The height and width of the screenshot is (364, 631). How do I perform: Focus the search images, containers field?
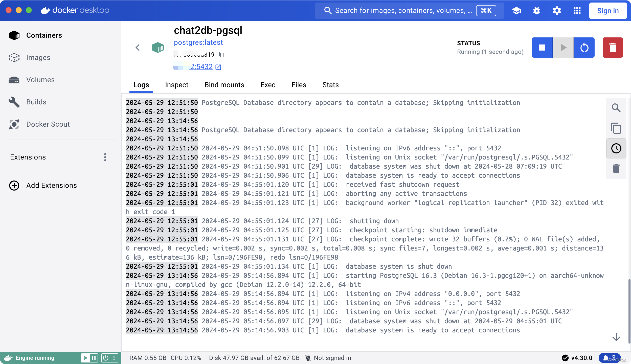[x=410, y=11]
